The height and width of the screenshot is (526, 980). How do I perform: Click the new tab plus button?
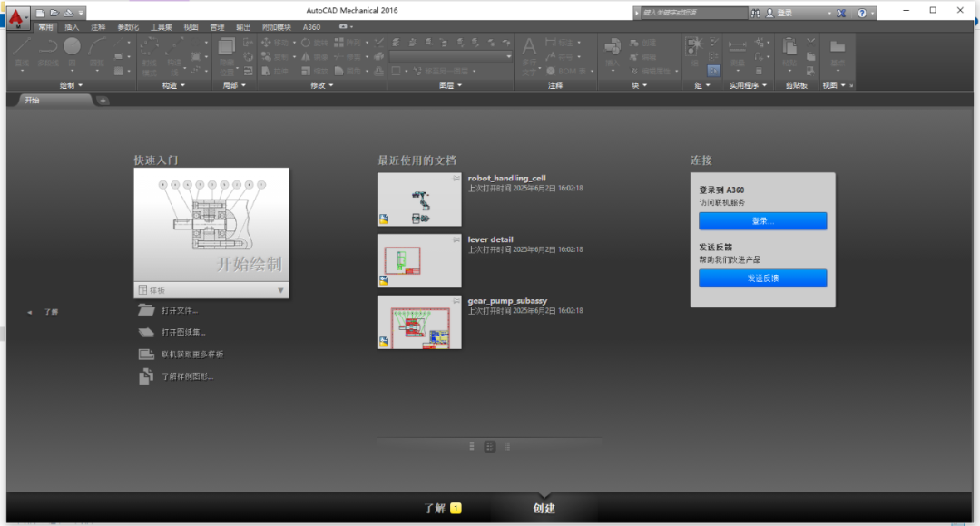103,100
